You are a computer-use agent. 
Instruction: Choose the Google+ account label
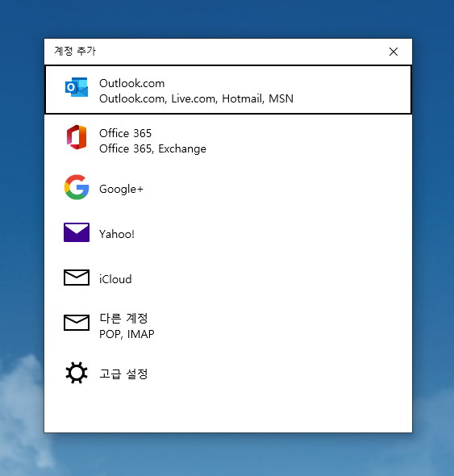121,189
